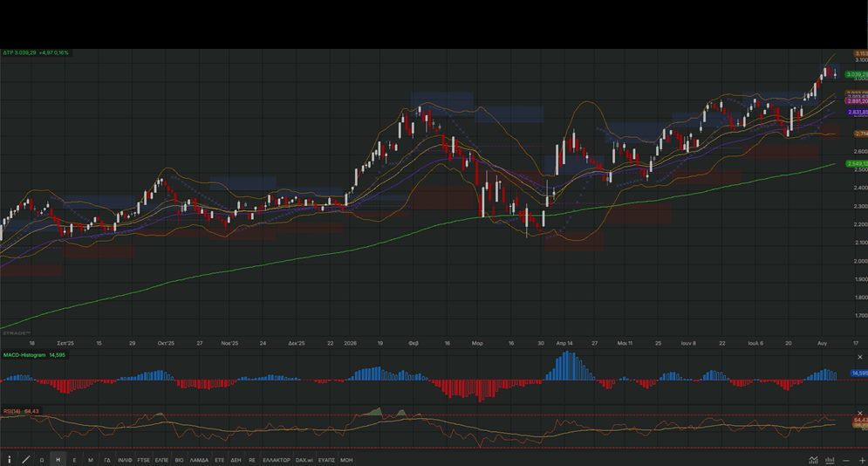Click the green 2.549 moving average price tag
This screenshot has height=466, width=868.
point(857,164)
